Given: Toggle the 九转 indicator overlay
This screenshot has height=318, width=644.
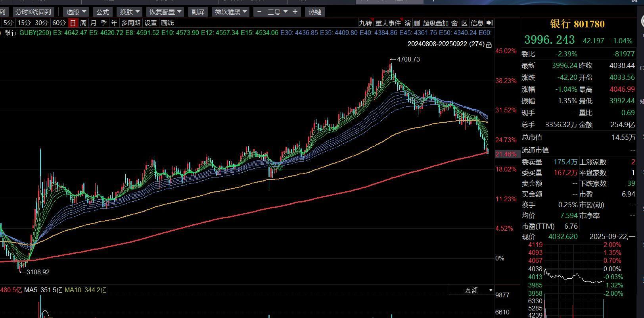Looking at the screenshot, I should click(x=365, y=23).
